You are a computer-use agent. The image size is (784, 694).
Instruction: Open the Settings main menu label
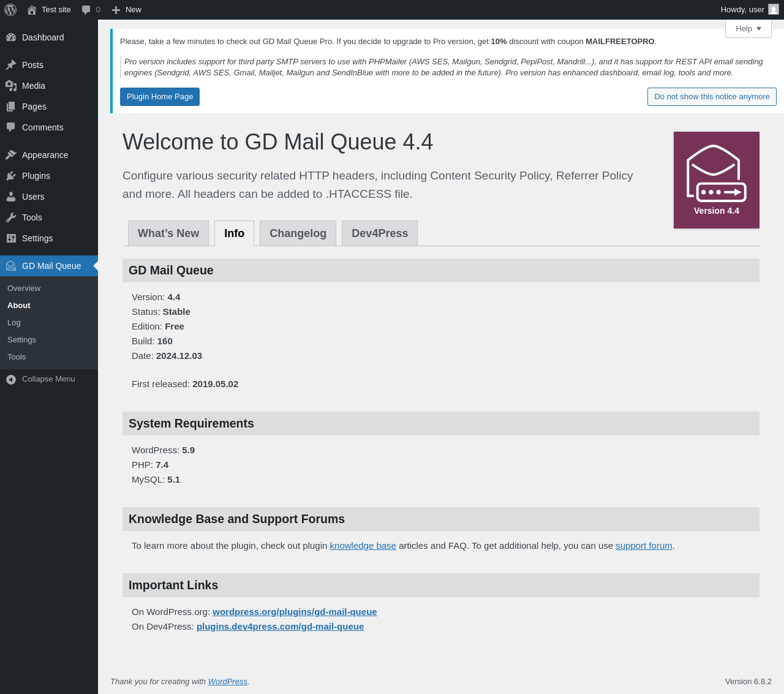coord(37,238)
